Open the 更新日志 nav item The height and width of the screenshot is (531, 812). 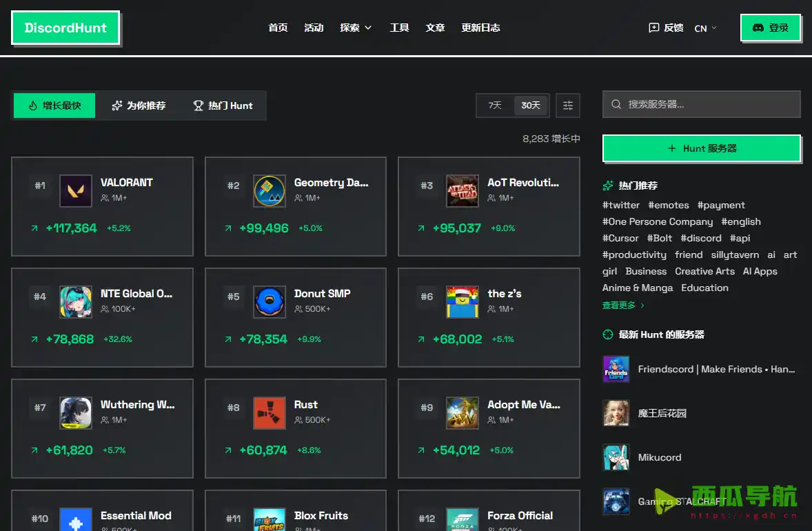[480, 28]
